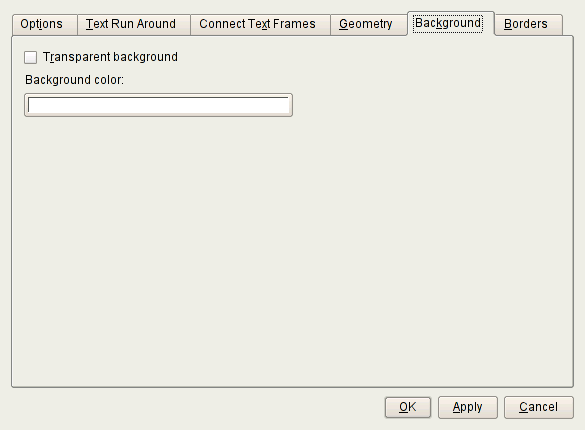The height and width of the screenshot is (430, 585).
Task: Click the Background color label
Action: 74,80
